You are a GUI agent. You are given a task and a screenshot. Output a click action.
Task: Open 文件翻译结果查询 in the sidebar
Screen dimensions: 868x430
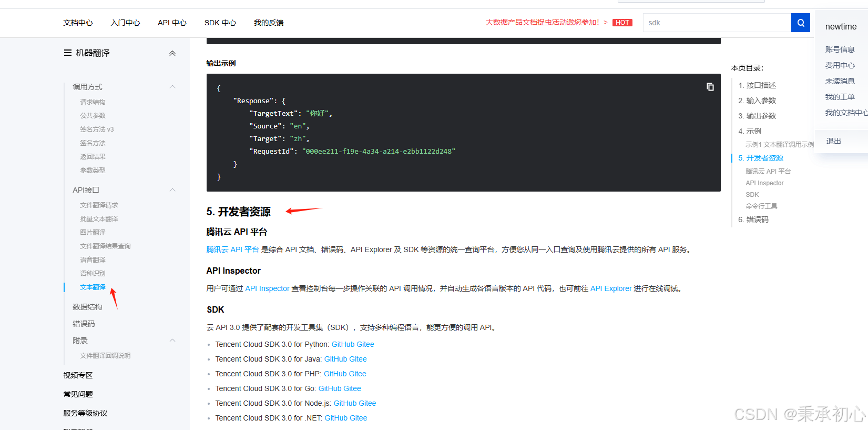click(x=105, y=246)
